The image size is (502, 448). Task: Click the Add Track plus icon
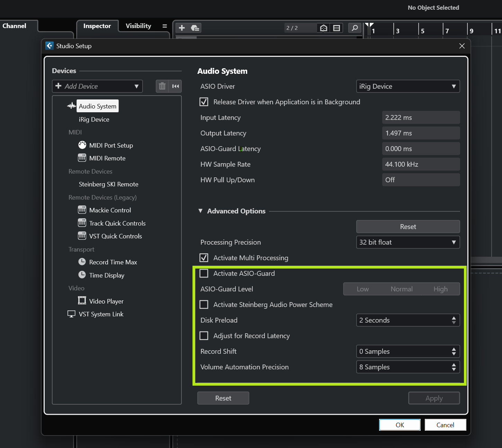[182, 28]
